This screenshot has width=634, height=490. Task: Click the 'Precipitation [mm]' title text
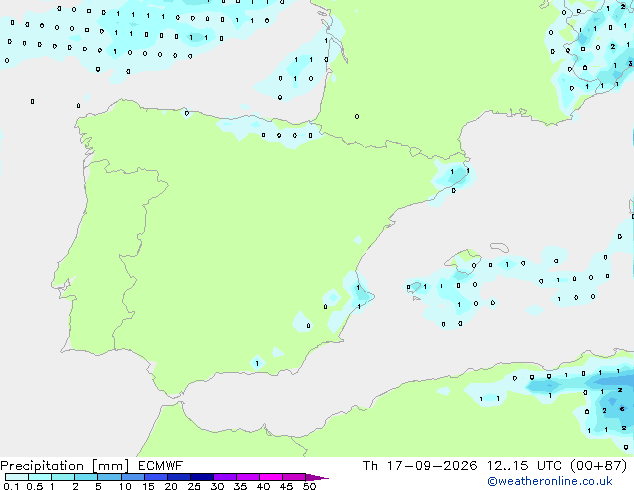[65, 466]
